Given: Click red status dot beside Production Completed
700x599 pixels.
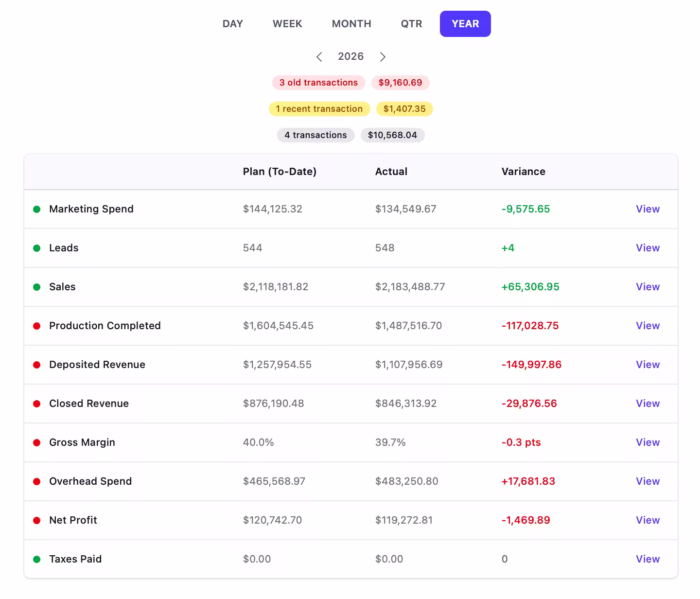Looking at the screenshot, I should coord(36,326).
